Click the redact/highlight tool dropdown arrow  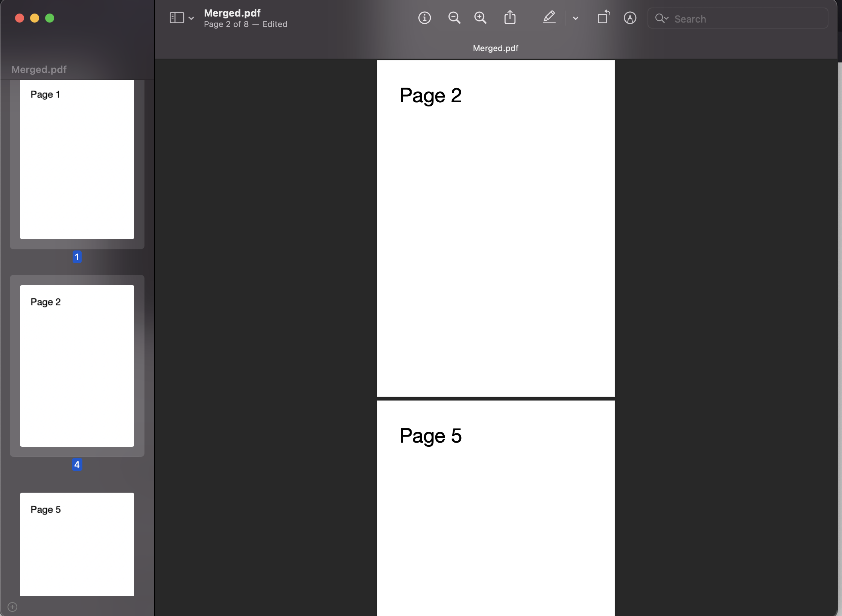pyautogui.click(x=575, y=18)
